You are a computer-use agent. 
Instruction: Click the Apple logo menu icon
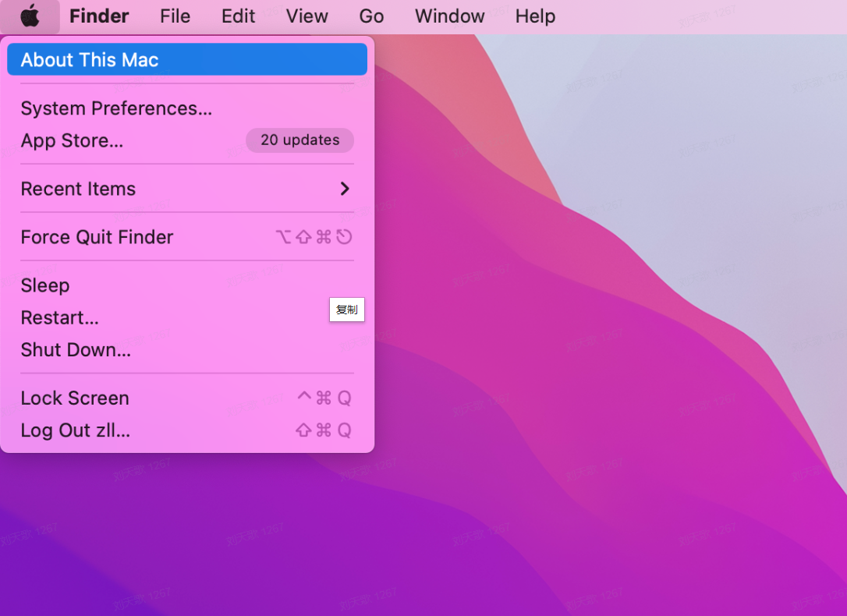click(x=30, y=16)
